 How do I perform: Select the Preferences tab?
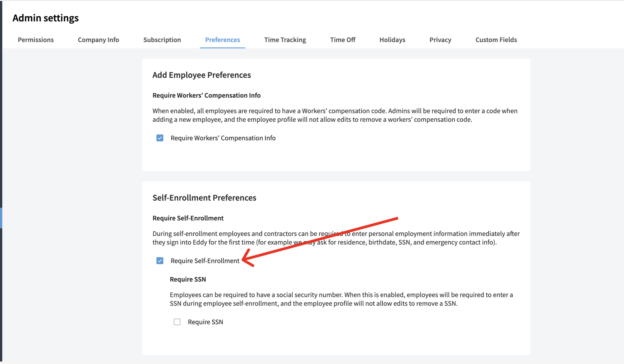pos(222,40)
